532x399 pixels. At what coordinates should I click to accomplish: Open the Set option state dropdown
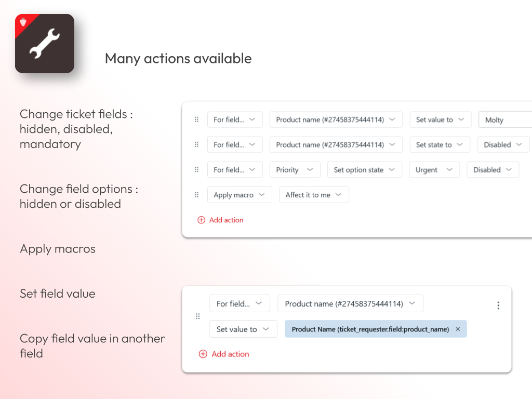pos(364,170)
